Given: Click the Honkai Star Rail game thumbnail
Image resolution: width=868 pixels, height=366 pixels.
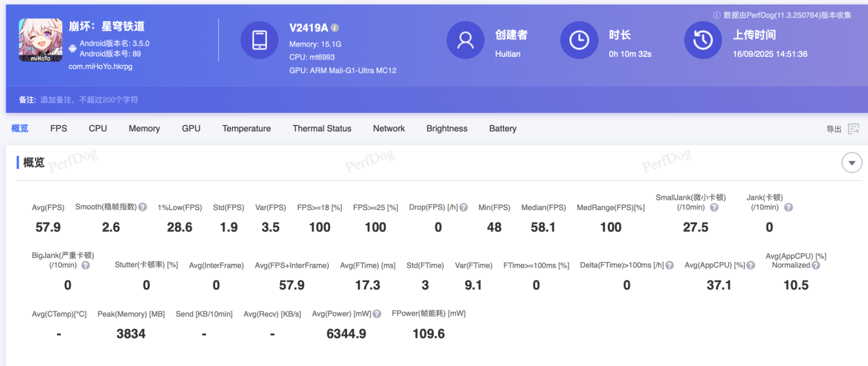Looking at the screenshot, I should (40, 40).
